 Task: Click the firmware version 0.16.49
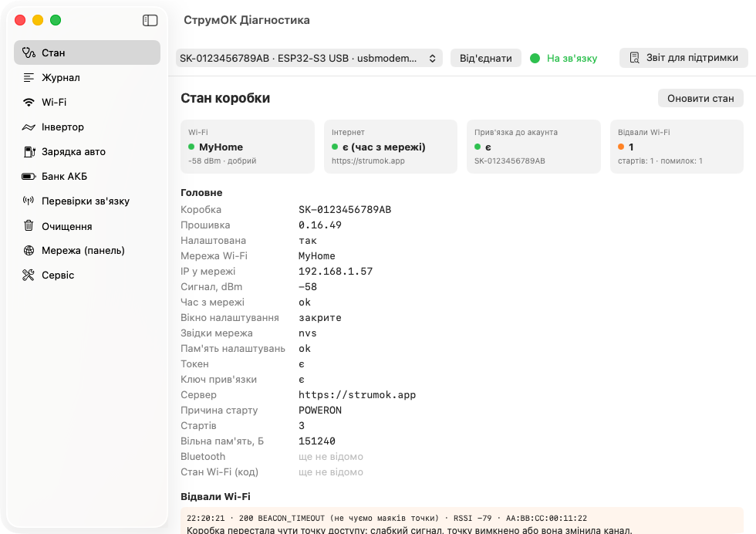click(319, 225)
